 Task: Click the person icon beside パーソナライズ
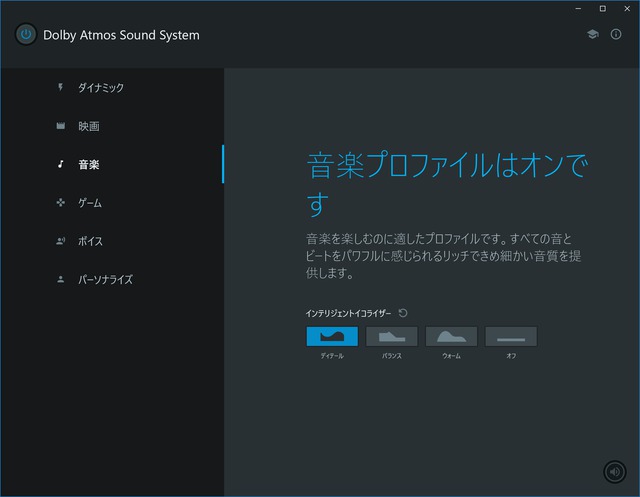tap(61, 279)
